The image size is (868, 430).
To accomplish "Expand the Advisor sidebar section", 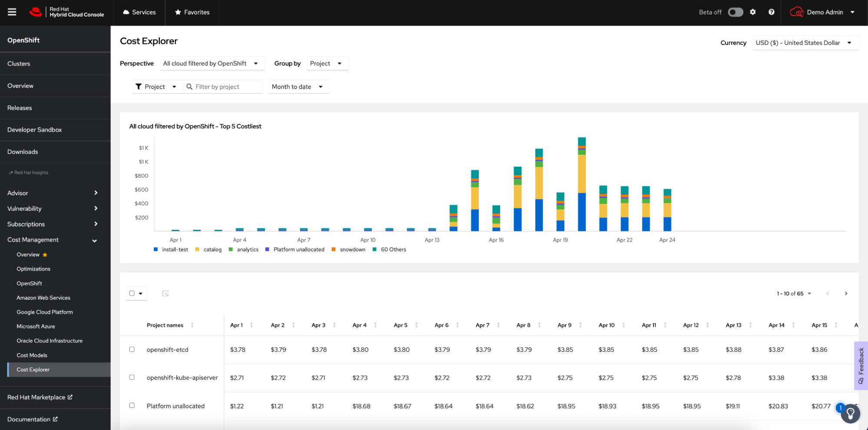I will (x=55, y=193).
